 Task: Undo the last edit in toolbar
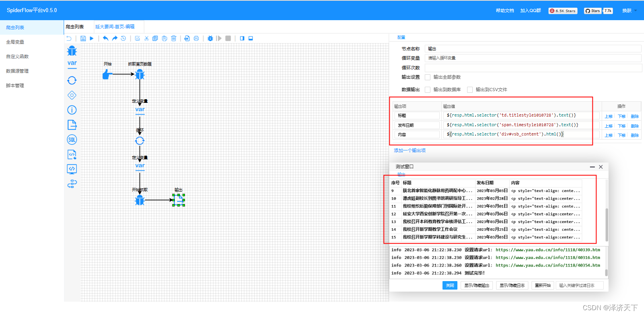point(106,38)
